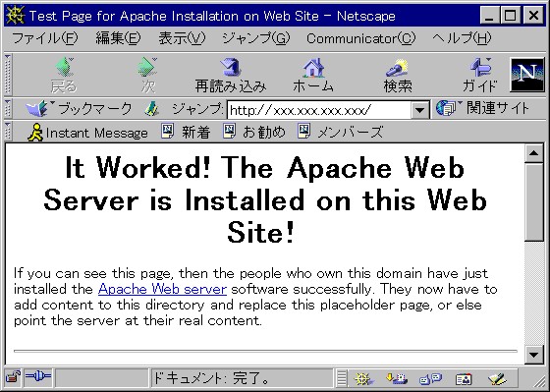Open the 関連サイト related sites button
This screenshot has height=392, width=550.
click(482, 108)
